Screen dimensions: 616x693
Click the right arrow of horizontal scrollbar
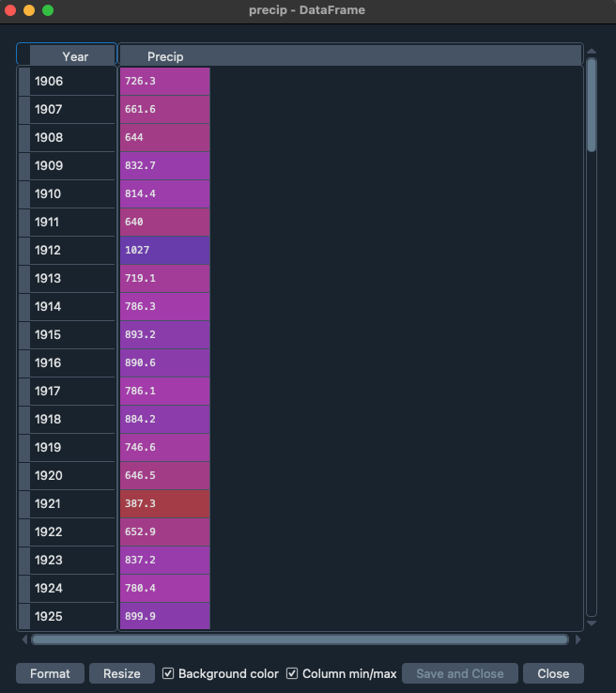pos(577,639)
